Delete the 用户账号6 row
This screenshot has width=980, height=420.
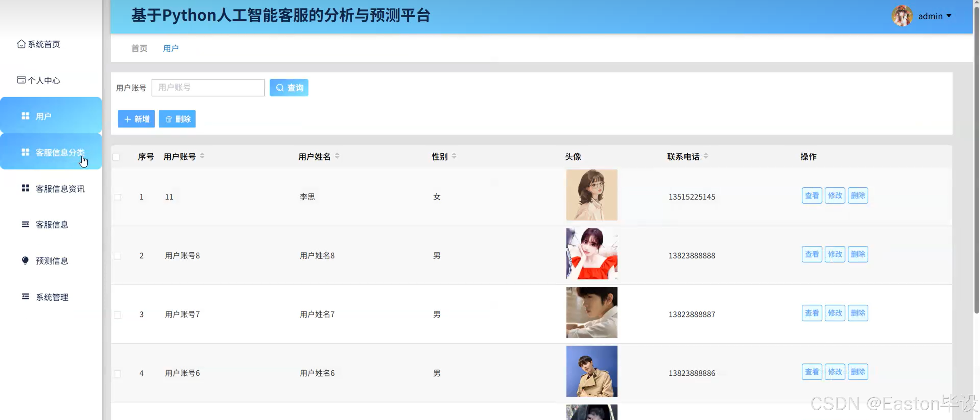point(858,372)
